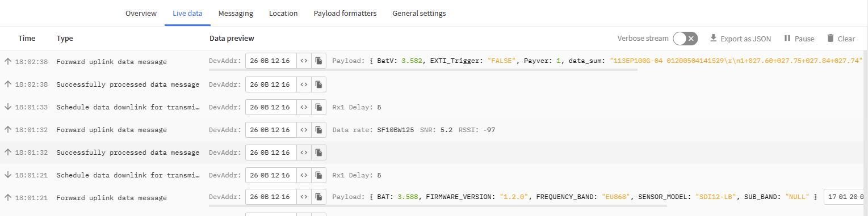Click the downlink arrow beside 18:01:21 Schedule downlink
Screen dimensions: 868x216
(8, 175)
